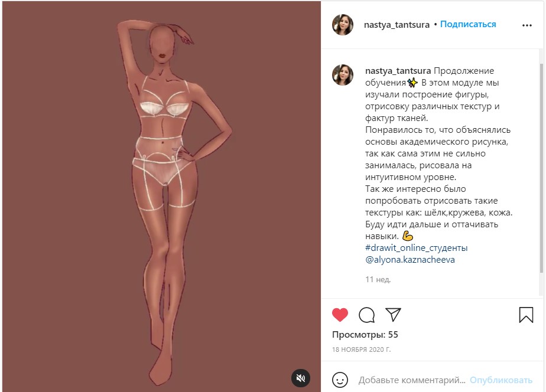This screenshot has height=392, width=546.
Task: Open emoji picker smiley icon
Action: pos(340,380)
